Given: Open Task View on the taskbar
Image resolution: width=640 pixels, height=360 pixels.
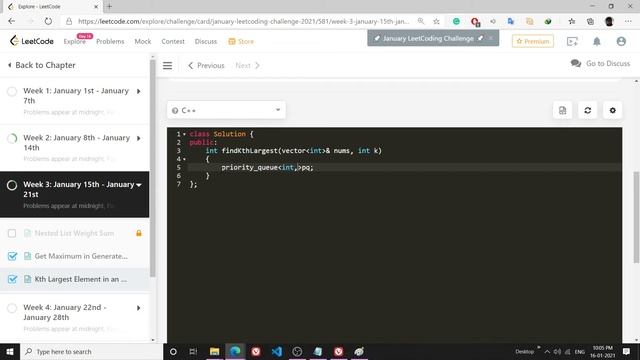Looking at the screenshot, I should 193,351.
